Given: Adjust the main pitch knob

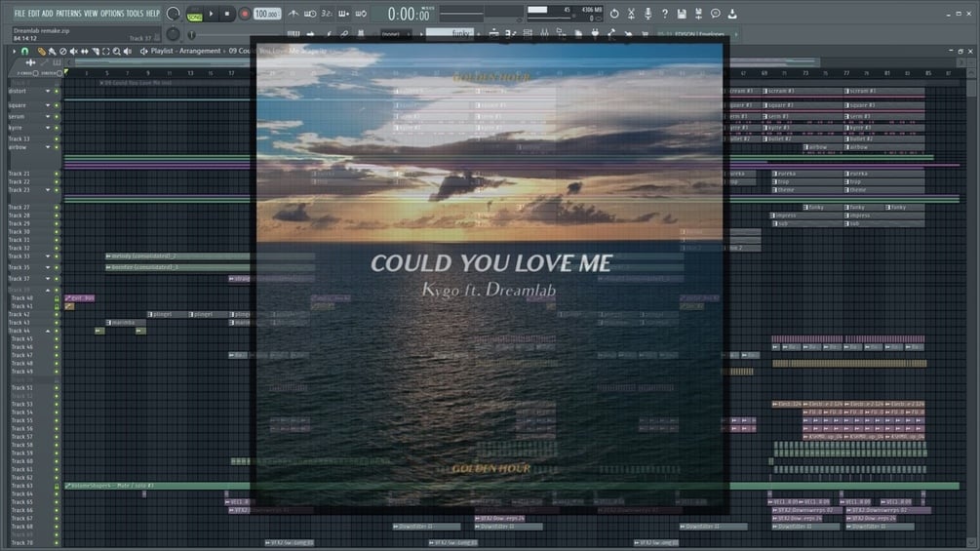Looking at the screenshot, I should [174, 35].
